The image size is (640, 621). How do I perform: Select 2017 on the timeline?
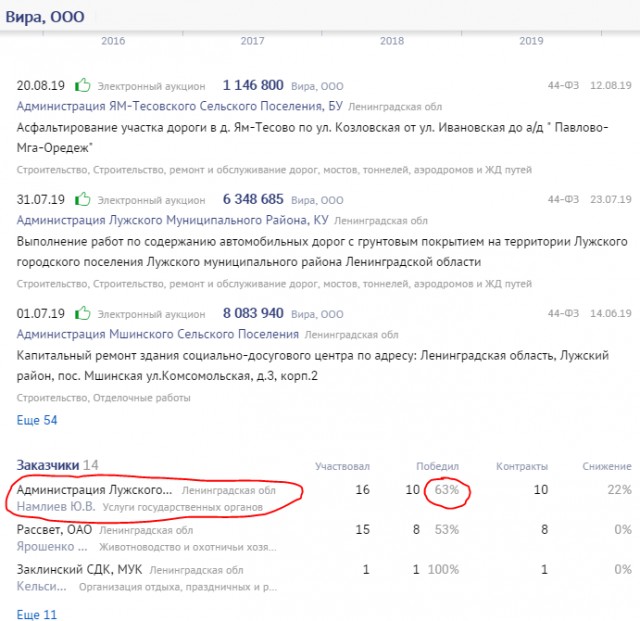[252, 41]
